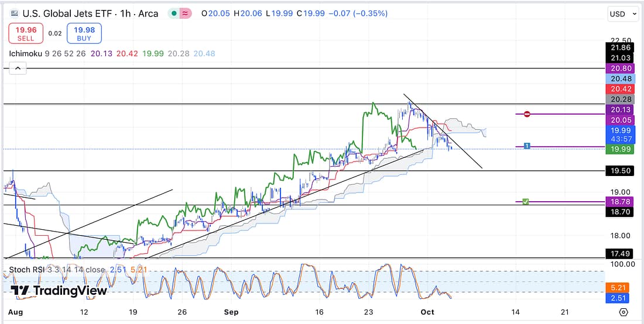
Task: Click the green take-profit checkmark marker
Action: click(526, 202)
